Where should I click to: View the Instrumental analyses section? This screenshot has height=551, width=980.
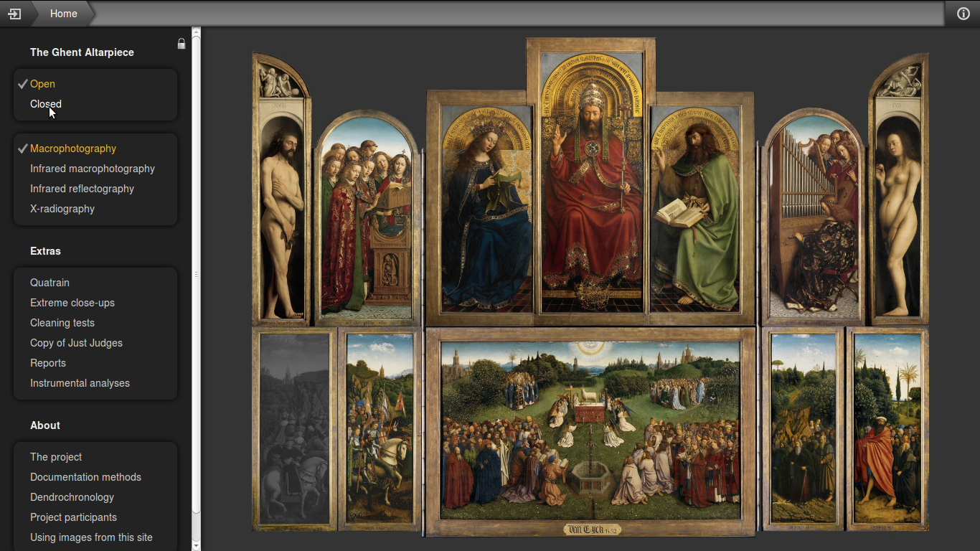(80, 383)
